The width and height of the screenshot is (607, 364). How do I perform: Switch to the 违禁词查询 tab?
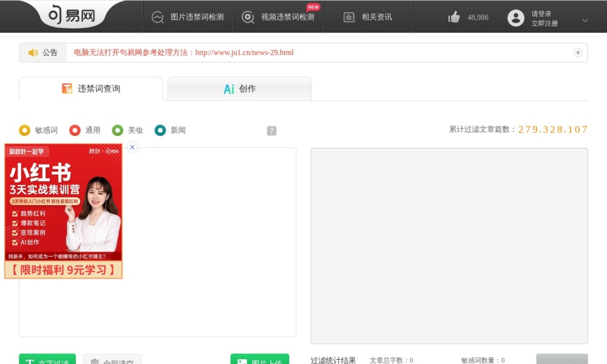tap(90, 88)
